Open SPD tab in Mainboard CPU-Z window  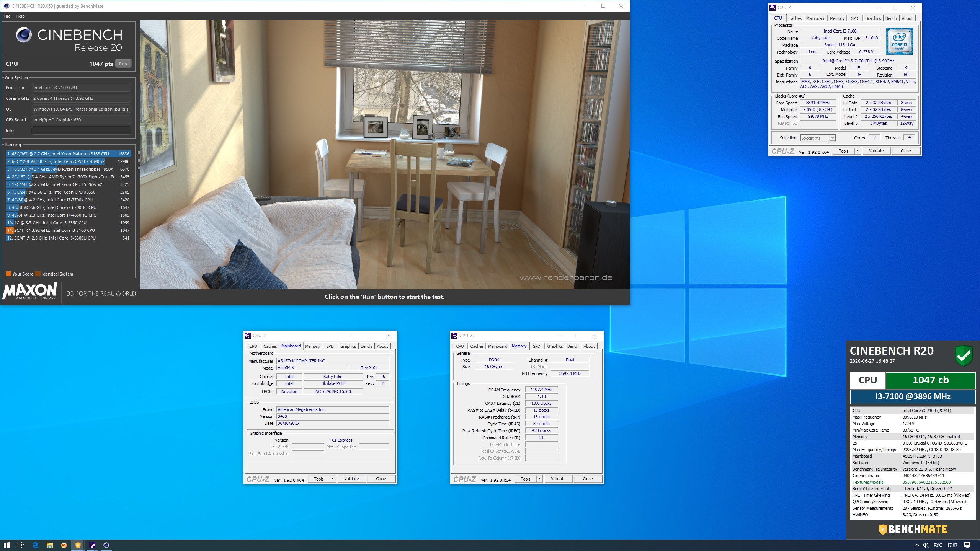(330, 346)
